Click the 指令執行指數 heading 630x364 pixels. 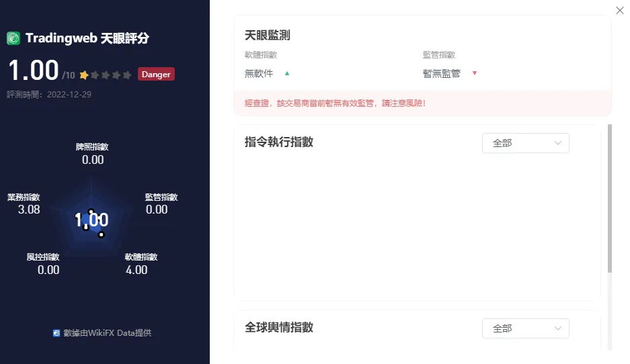pos(279,142)
